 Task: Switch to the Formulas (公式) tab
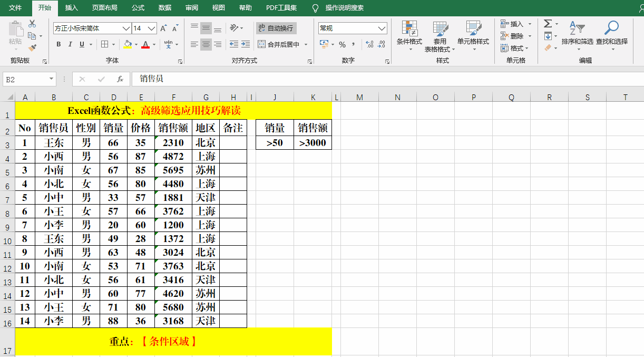point(138,8)
